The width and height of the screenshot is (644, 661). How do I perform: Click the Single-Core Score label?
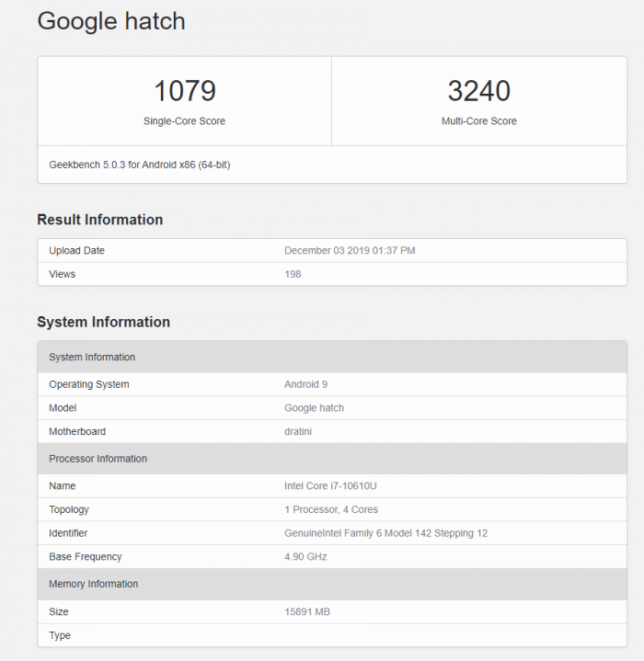pyautogui.click(x=184, y=121)
